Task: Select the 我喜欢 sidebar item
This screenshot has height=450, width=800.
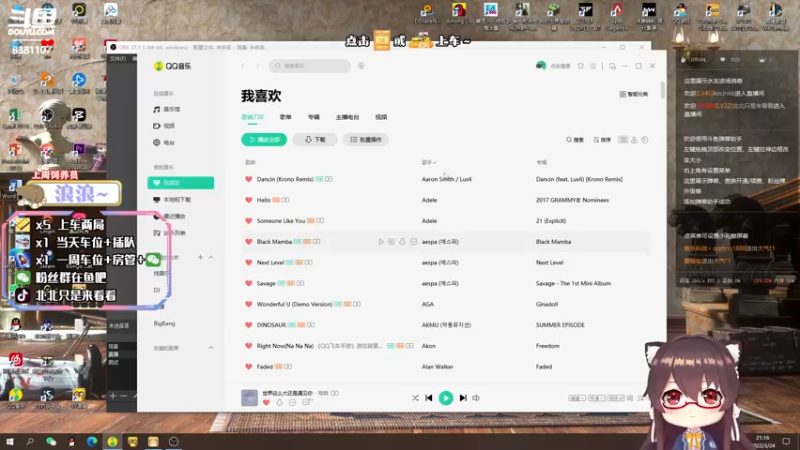Action: click(x=181, y=183)
